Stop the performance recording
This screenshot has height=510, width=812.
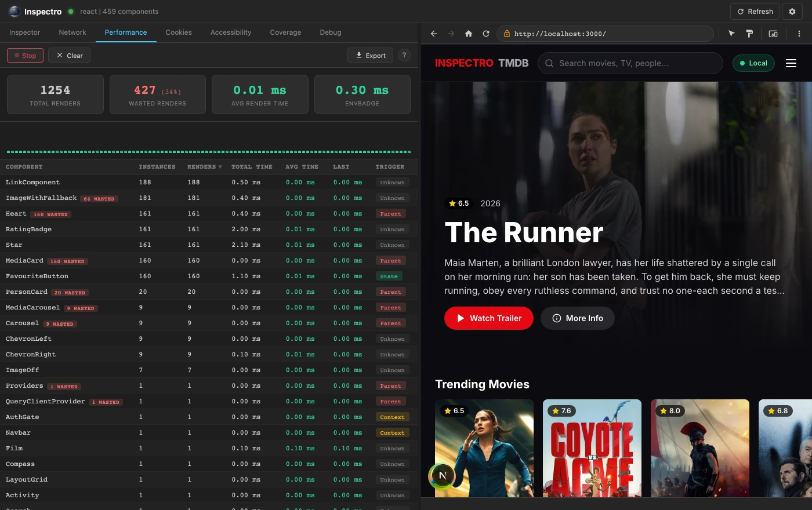[25, 56]
